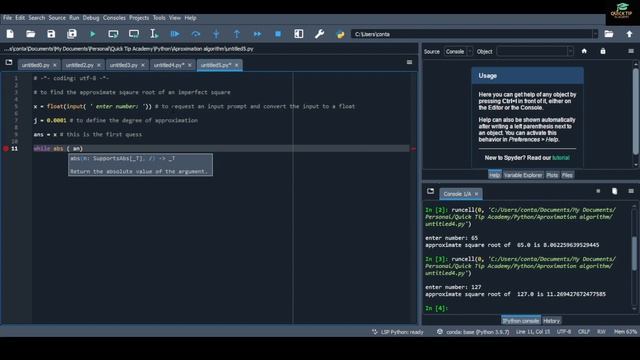
Task: Stop debugging with the square button
Action: tap(278, 34)
